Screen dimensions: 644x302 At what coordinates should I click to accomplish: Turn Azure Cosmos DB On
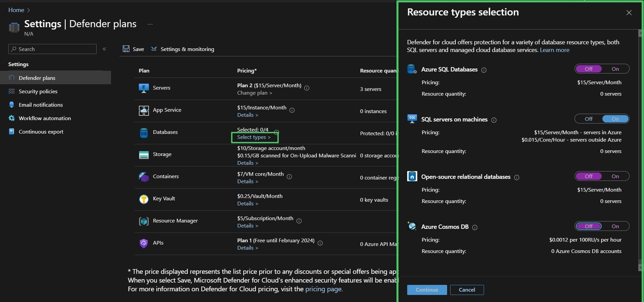click(615, 226)
